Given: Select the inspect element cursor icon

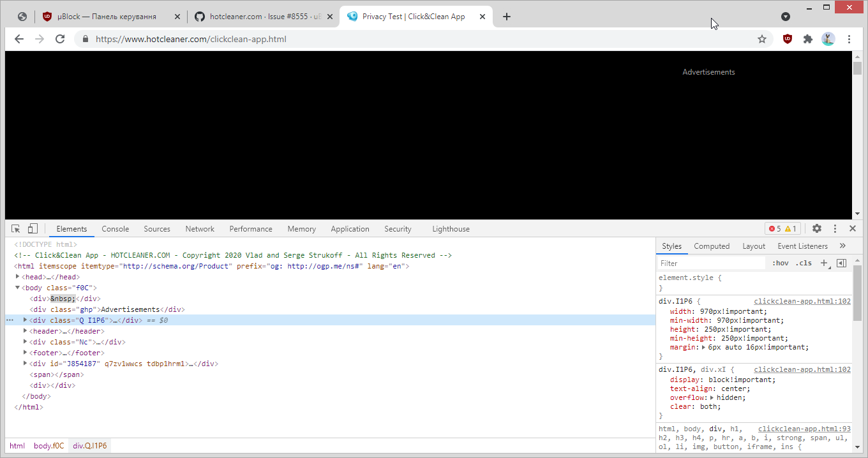Looking at the screenshot, I should [15, 228].
